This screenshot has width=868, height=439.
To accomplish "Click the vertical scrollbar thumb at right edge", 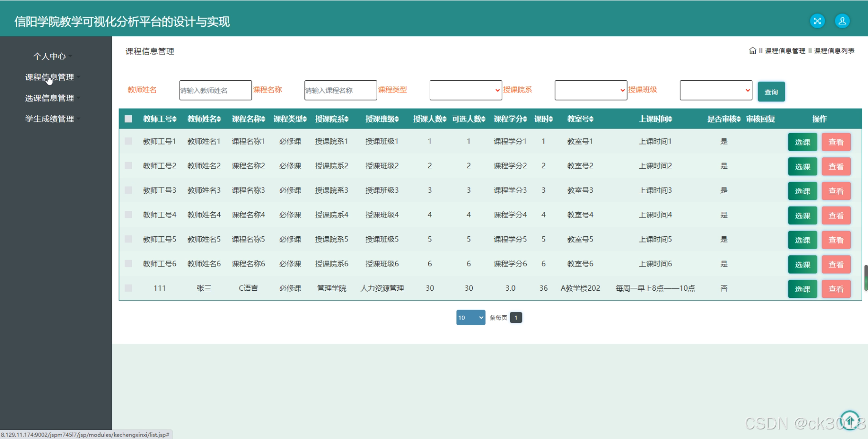I will pyautogui.click(x=866, y=277).
